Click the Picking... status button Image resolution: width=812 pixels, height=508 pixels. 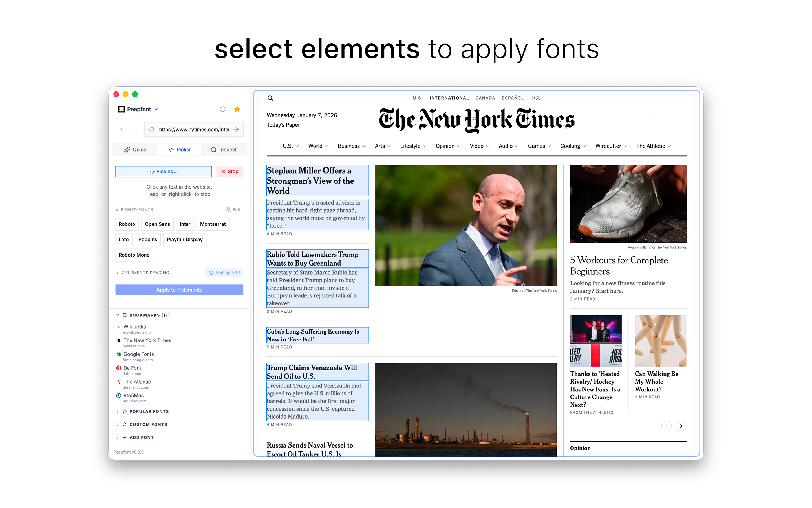(x=164, y=171)
